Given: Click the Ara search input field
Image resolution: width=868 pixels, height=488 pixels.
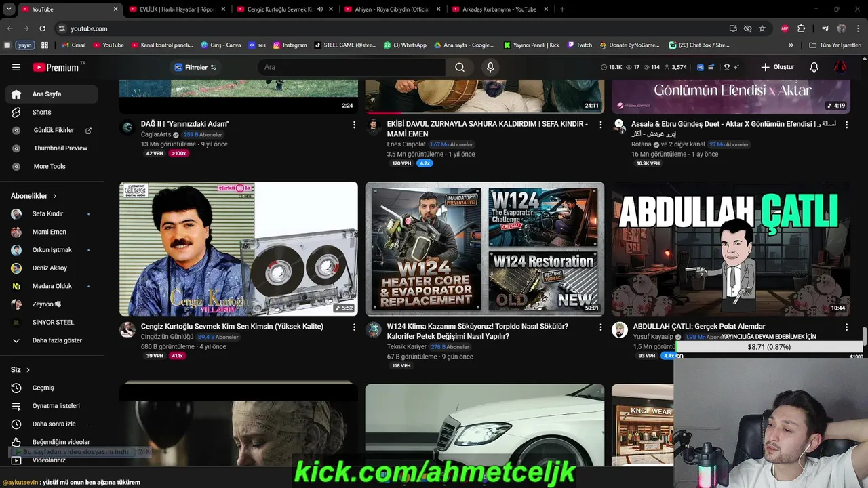Looking at the screenshot, I should pyautogui.click(x=351, y=67).
